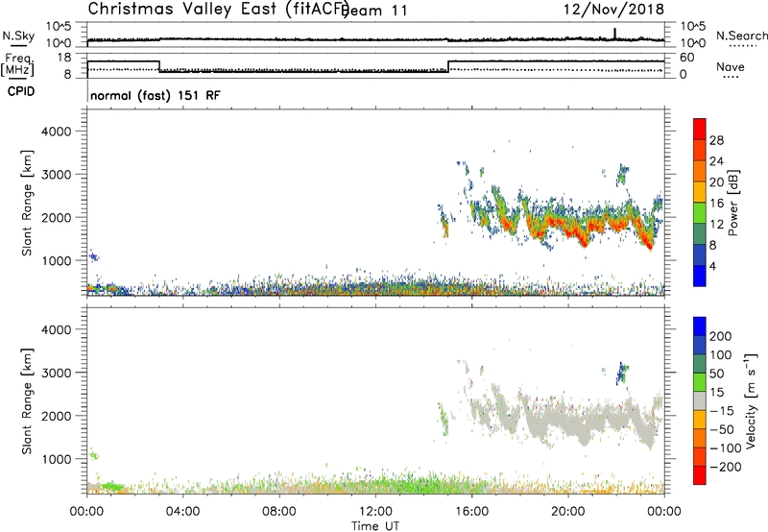The height and width of the screenshot is (532, 768).
Task: Click the "08:00" time axis label
Action: 279,512
